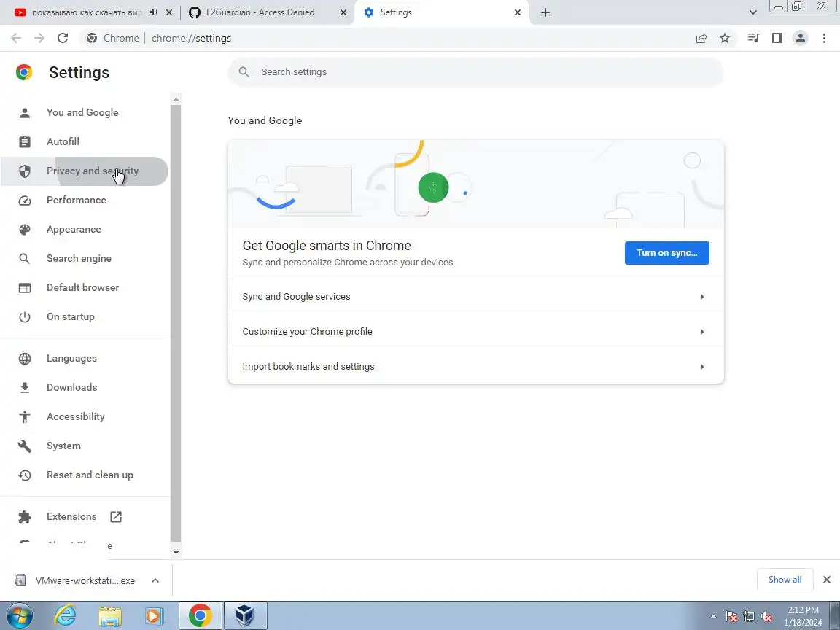840x630 pixels.
Task: Close the downloads bar
Action: point(827,580)
